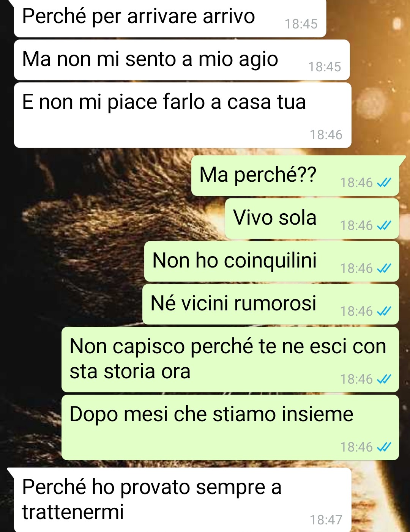
Task: Select the 'Ma non mi sento a mio agio' bubble
Action: click(x=182, y=60)
